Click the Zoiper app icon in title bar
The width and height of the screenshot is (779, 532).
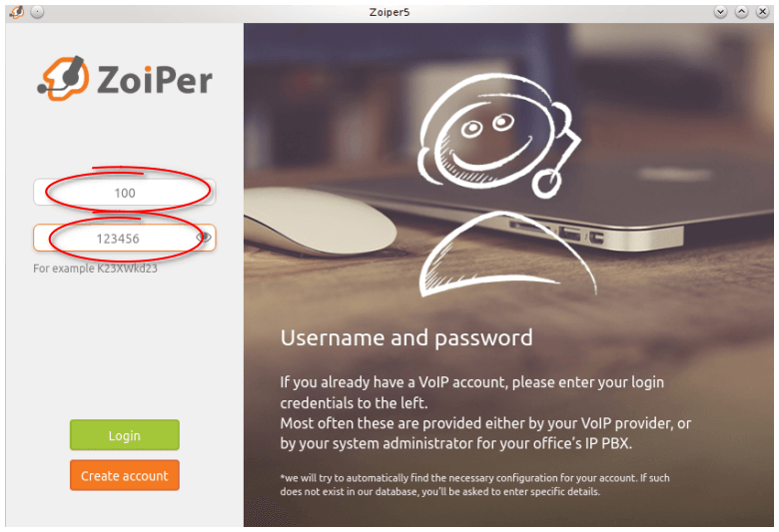(x=17, y=12)
